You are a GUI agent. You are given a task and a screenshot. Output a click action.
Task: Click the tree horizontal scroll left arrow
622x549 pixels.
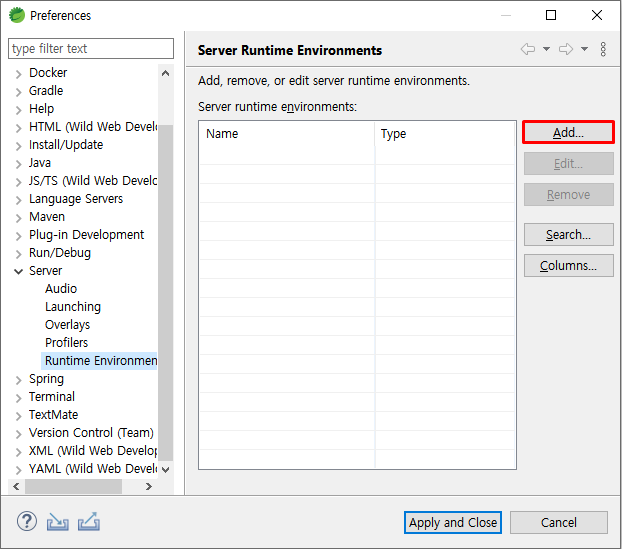16,486
